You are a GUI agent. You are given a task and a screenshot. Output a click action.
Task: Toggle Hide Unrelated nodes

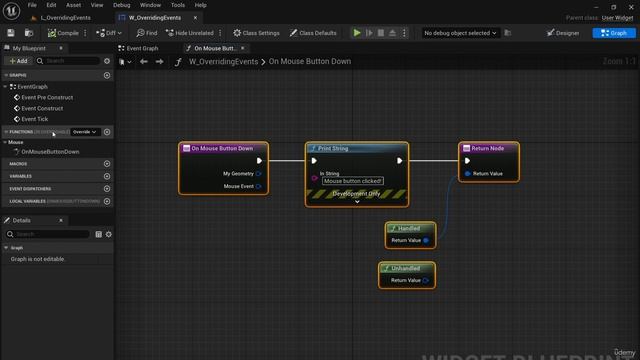(189, 33)
